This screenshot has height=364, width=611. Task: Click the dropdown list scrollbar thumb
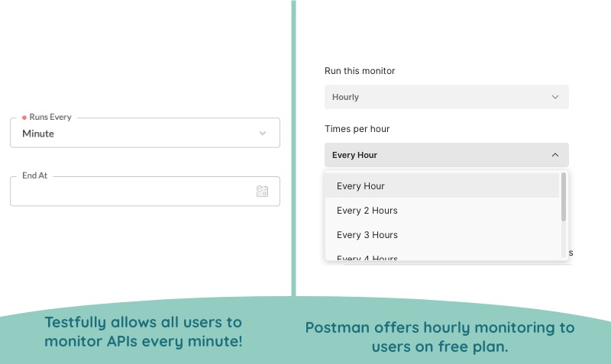(x=563, y=197)
